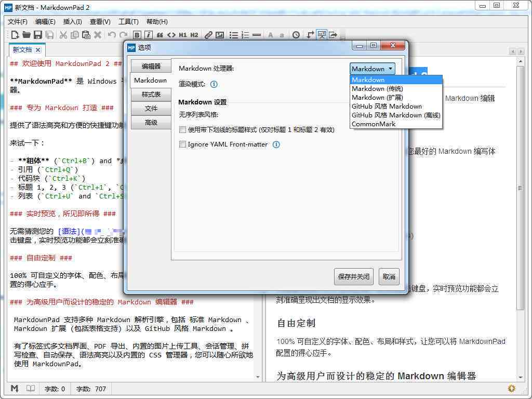Image resolution: width=532 pixels, height=399 pixels.
Task: Click the preview scrollbar down arrow
Action: (521, 377)
